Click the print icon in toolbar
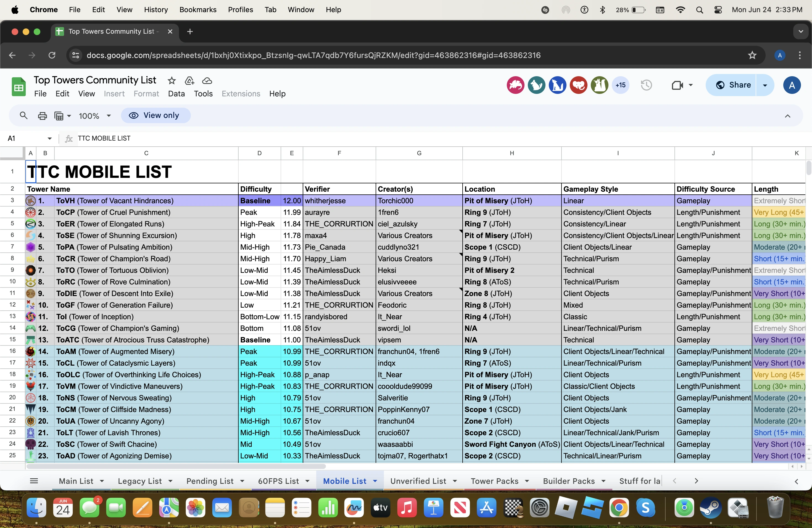Screen dimensions: 812x528 pos(42,116)
